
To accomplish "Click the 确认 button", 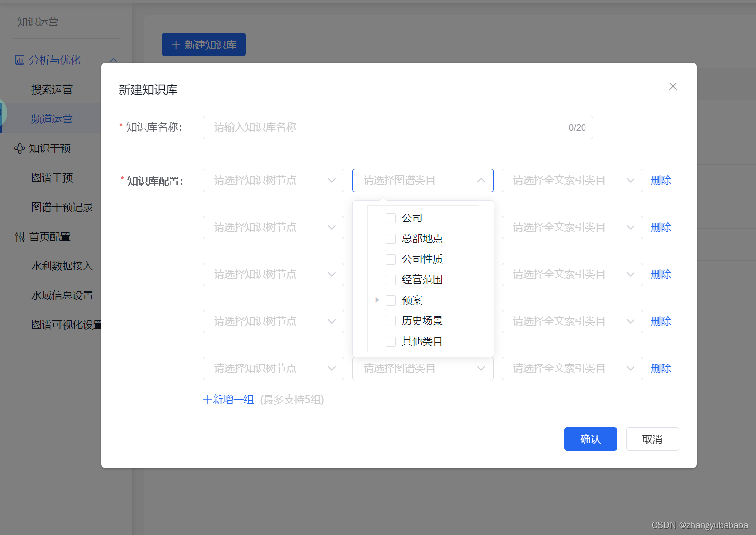I will coord(590,439).
